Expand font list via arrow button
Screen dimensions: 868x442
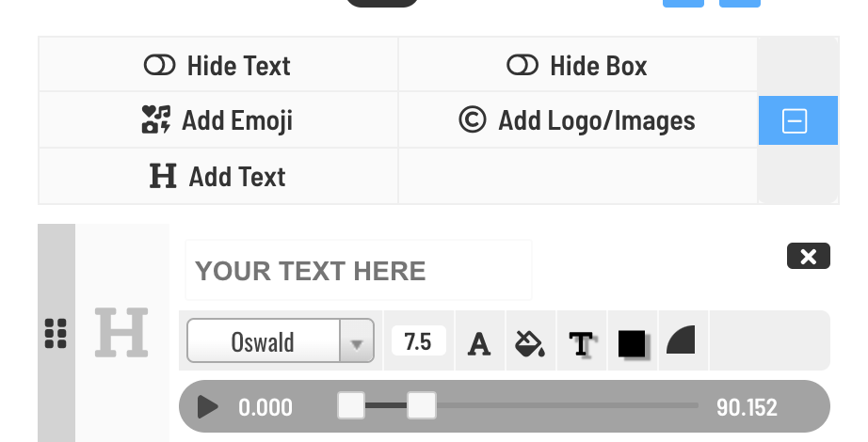pyautogui.click(x=357, y=341)
